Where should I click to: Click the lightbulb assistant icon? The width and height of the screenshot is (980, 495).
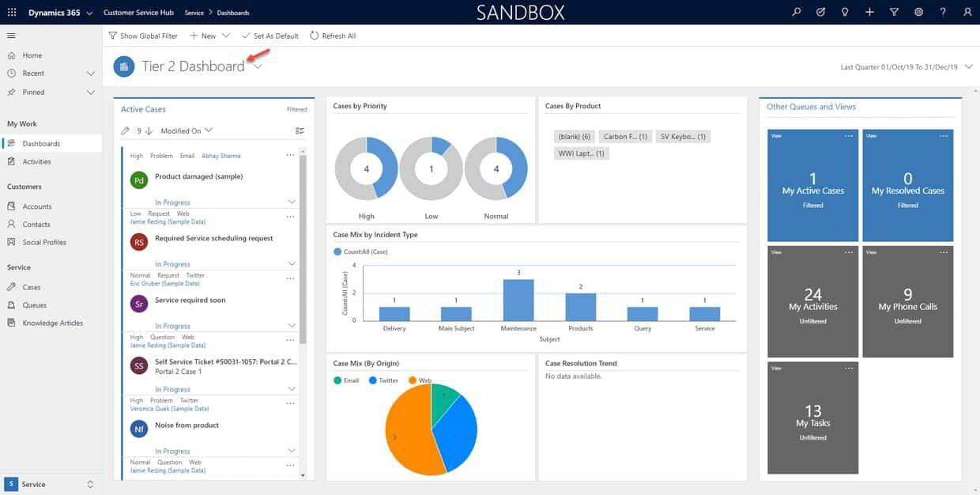tap(845, 13)
